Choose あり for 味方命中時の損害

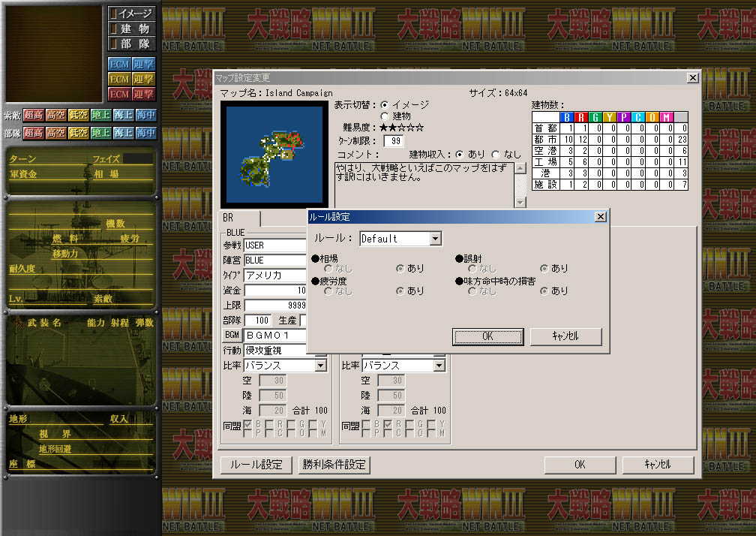[544, 291]
